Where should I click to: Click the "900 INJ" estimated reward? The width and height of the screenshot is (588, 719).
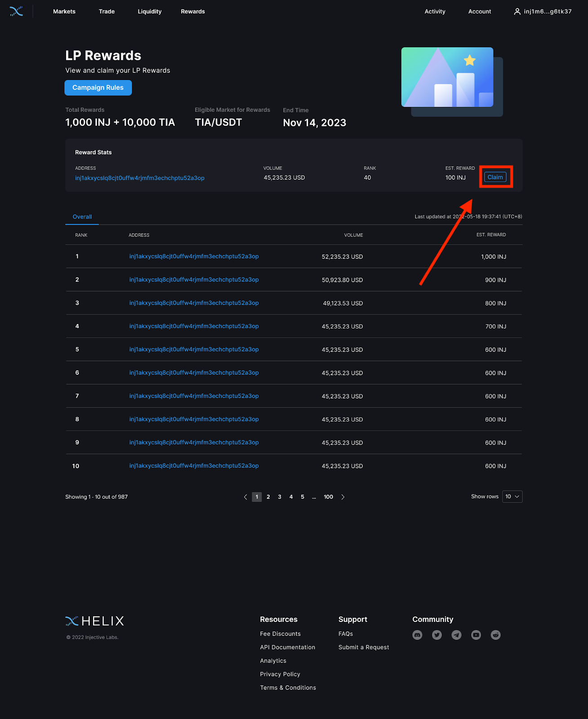496,280
